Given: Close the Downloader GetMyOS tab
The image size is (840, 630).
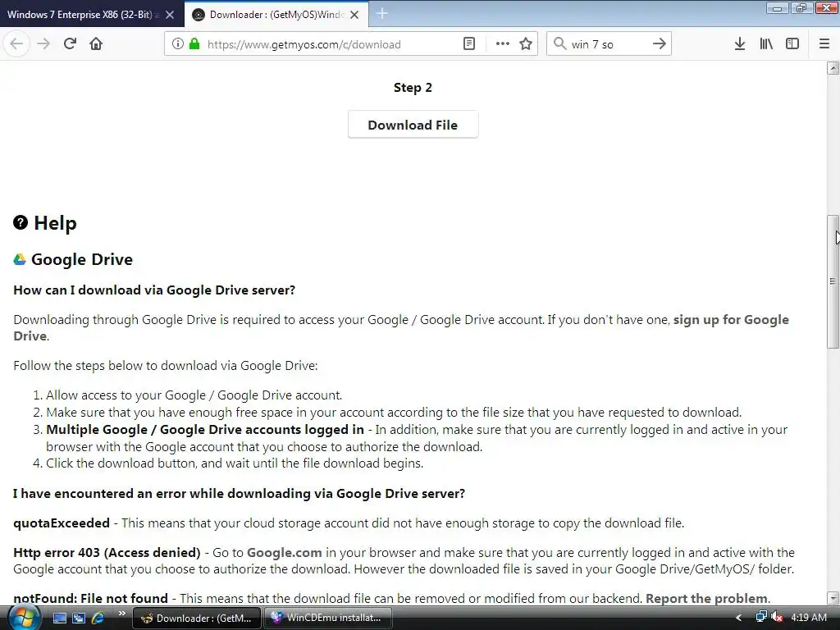Looking at the screenshot, I should coord(354,15).
